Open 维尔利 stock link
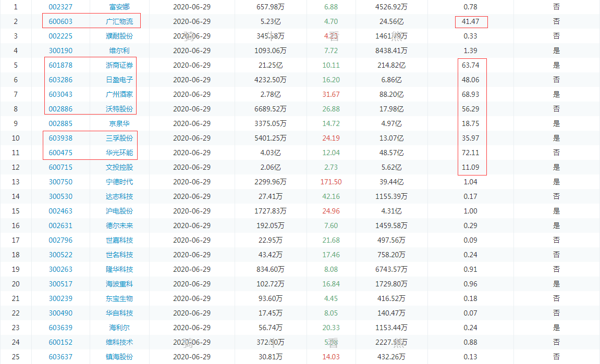The image size is (600, 364). [119, 51]
